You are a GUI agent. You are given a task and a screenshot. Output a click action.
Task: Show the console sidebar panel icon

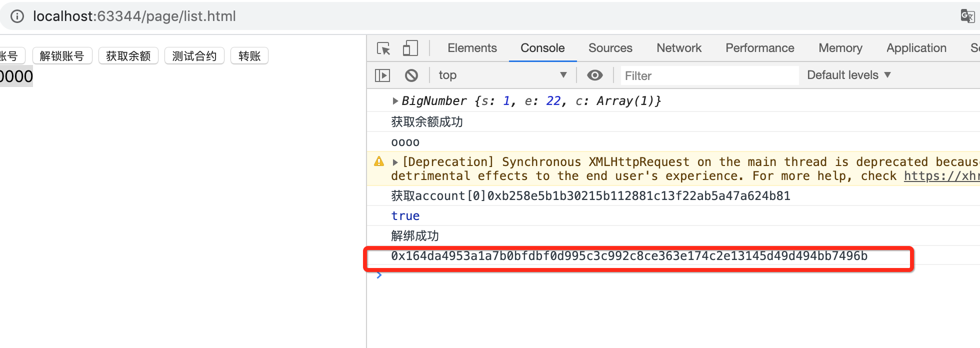coord(382,75)
